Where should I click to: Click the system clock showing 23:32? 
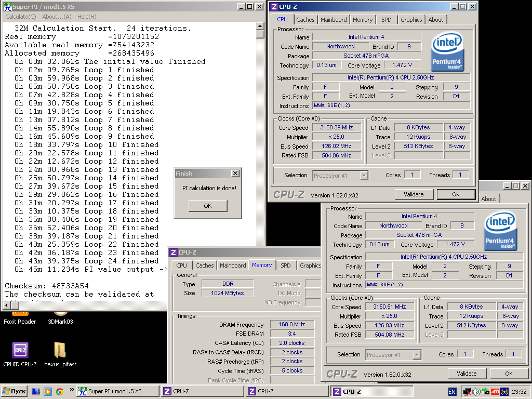tap(519, 392)
